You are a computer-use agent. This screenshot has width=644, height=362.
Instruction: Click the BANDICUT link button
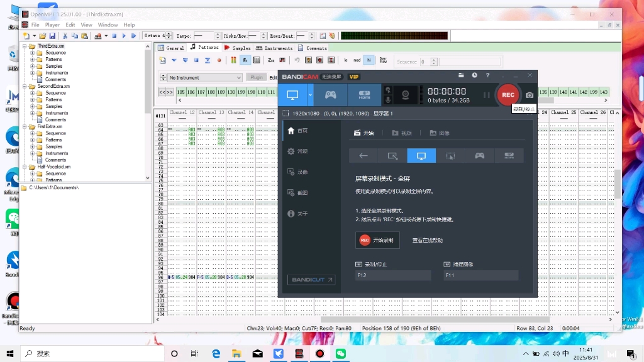coord(311,280)
